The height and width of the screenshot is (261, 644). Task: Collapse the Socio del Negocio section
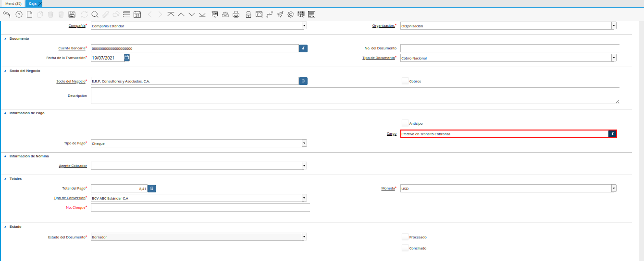point(5,71)
